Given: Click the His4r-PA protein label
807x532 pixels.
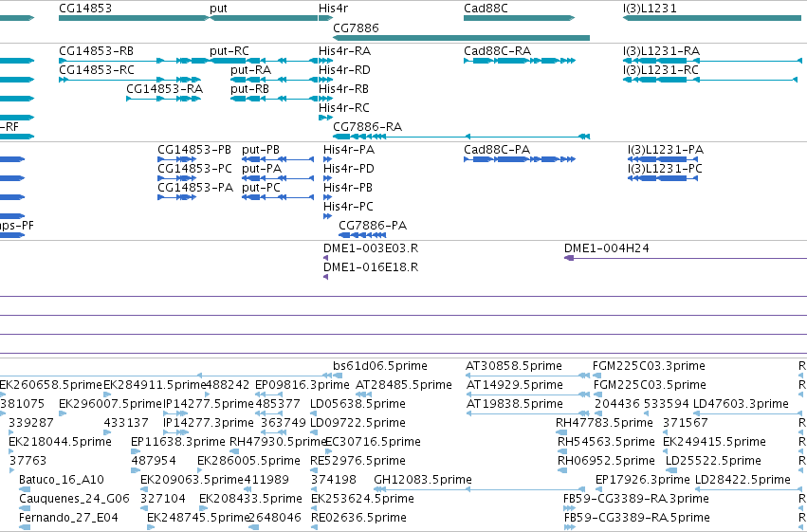Looking at the screenshot, I should click(x=349, y=150).
